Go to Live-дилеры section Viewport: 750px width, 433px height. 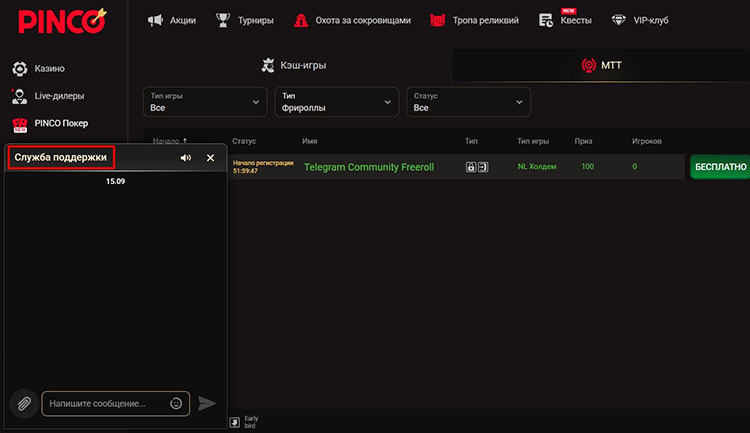point(59,96)
